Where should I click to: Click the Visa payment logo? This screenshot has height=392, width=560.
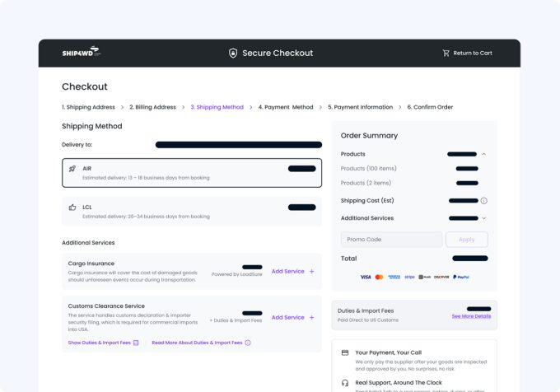coord(366,277)
